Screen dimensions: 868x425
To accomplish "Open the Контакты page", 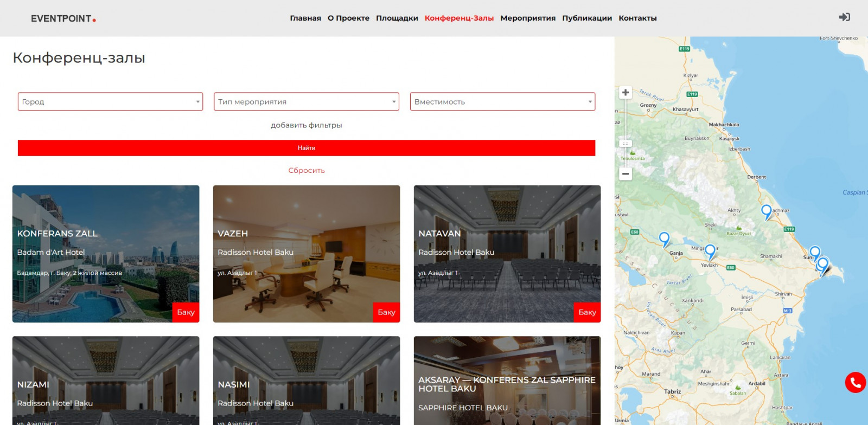I will 637,18.
